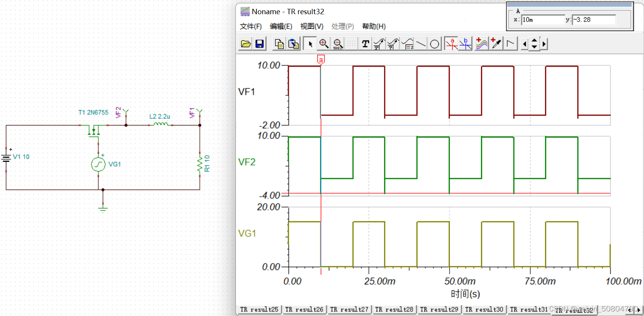The image size is (644, 316).
Task: Open the 编辑(E) menu
Action: tap(281, 26)
